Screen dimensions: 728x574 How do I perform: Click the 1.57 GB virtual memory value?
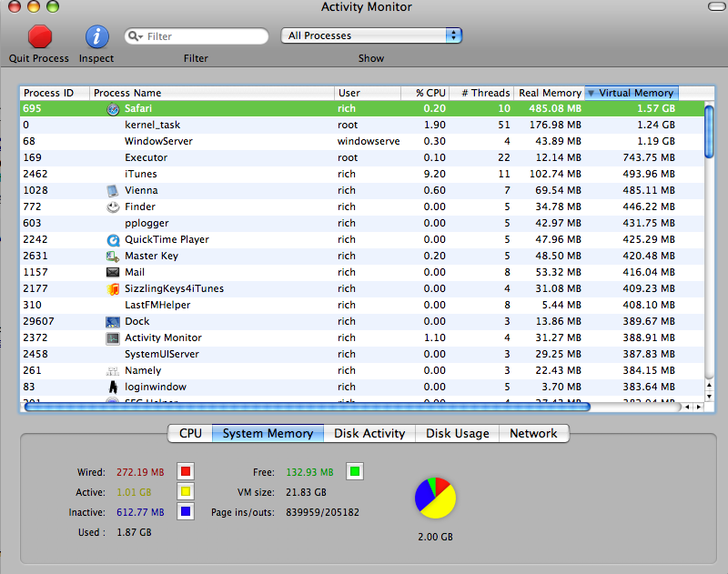655,108
